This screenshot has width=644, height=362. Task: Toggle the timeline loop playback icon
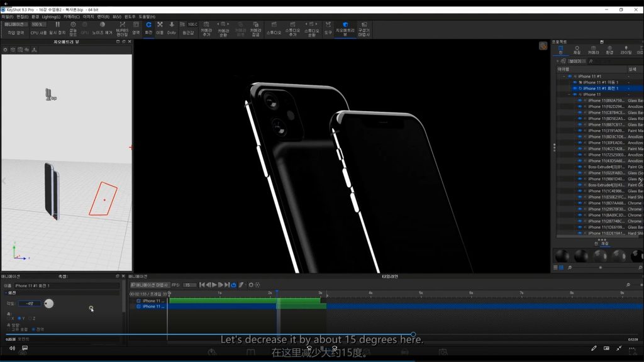click(233, 285)
